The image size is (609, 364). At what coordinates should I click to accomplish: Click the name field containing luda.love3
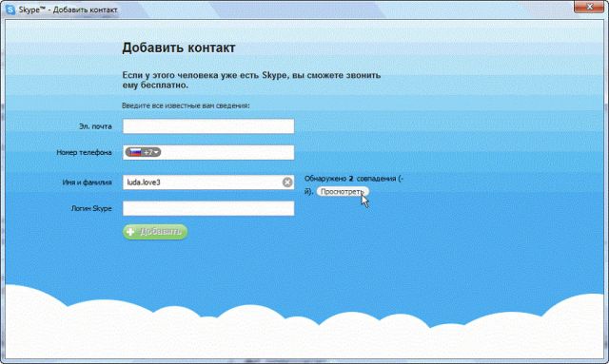(208, 182)
